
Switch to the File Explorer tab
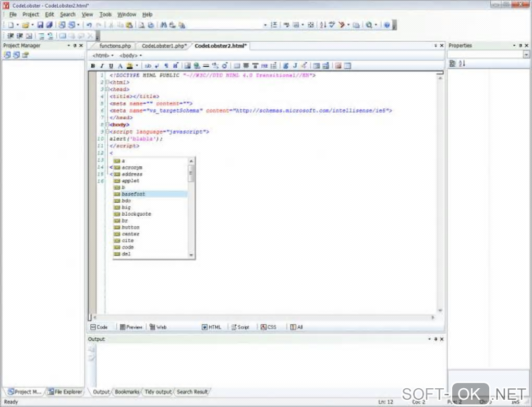(x=65, y=392)
